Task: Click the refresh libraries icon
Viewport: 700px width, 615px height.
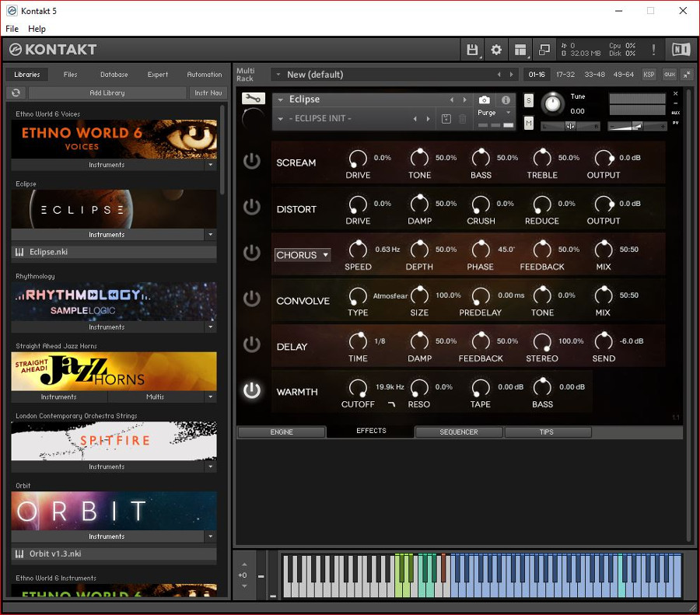Action: [16, 93]
